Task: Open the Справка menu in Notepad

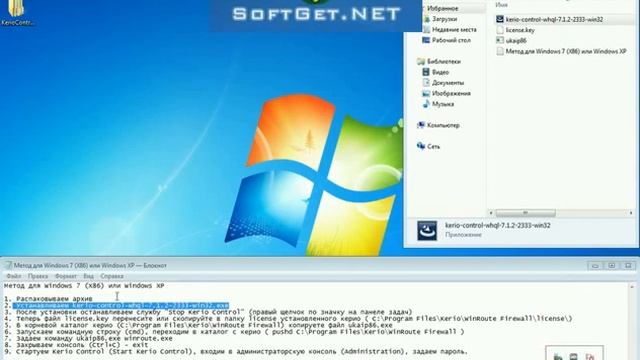Action: pyautogui.click(x=112, y=276)
